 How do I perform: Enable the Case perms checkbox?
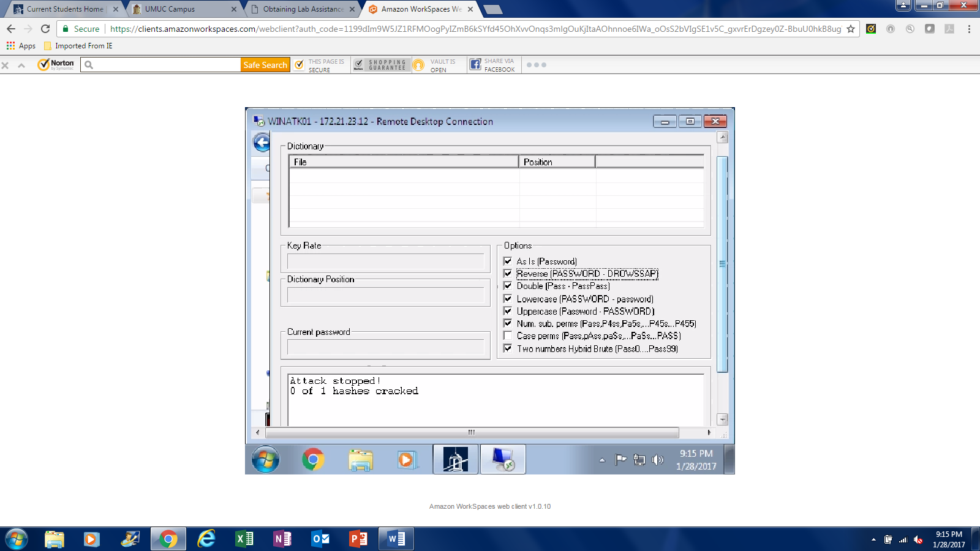point(508,335)
